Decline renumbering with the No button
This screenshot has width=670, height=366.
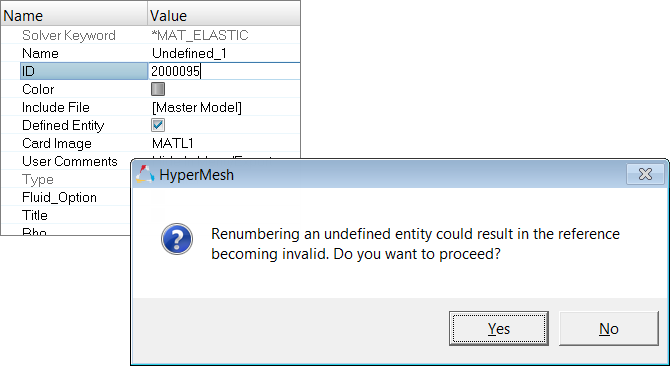click(x=608, y=328)
